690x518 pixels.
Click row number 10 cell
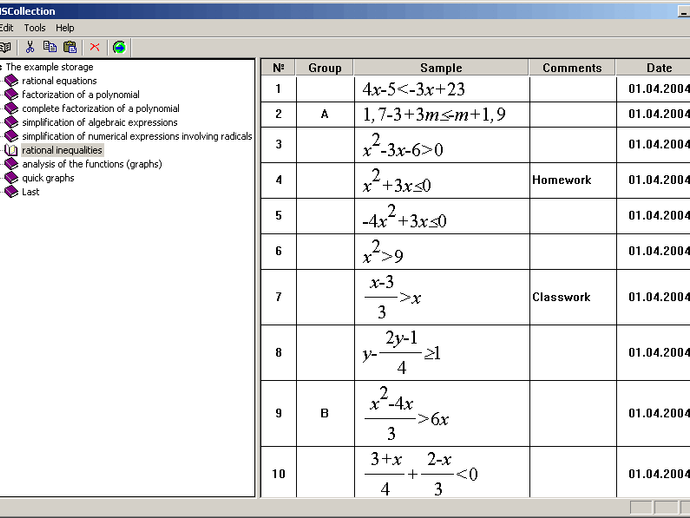pyautogui.click(x=279, y=473)
